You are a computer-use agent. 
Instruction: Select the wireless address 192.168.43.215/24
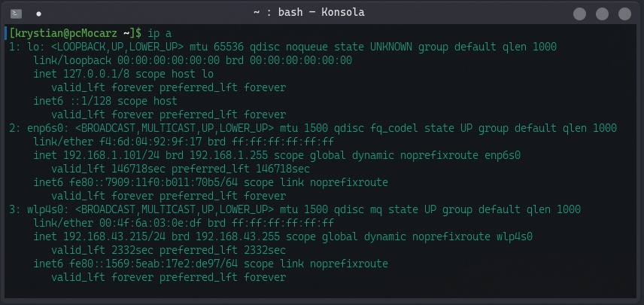click(114, 236)
